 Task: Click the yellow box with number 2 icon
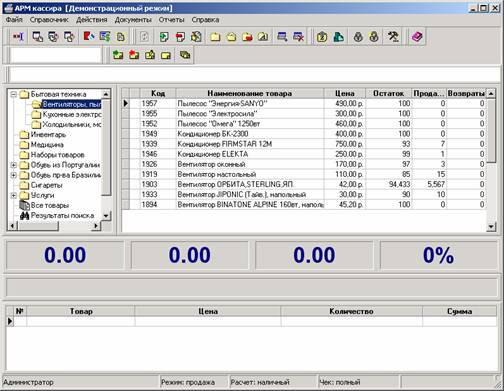(x=322, y=37)
